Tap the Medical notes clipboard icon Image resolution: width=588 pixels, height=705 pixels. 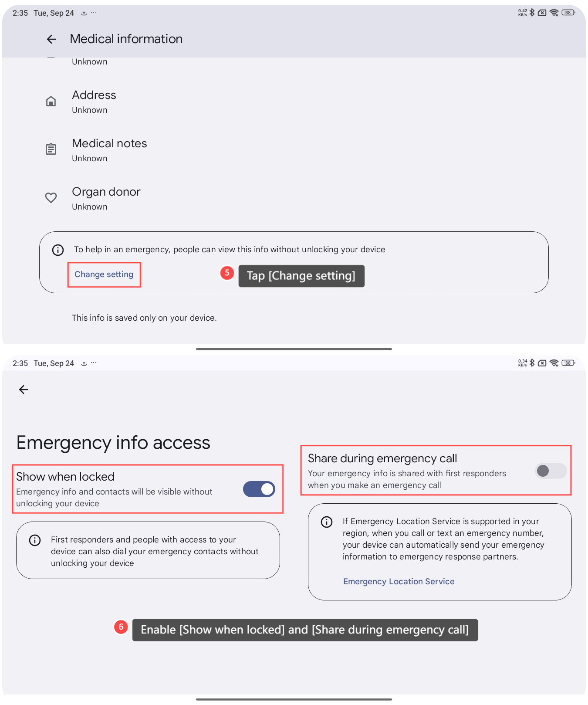51,149
